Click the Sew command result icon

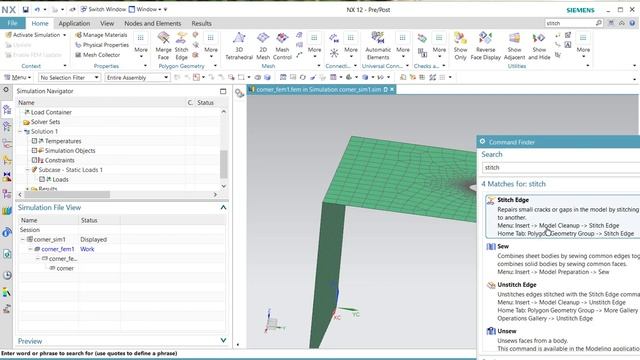491,247
